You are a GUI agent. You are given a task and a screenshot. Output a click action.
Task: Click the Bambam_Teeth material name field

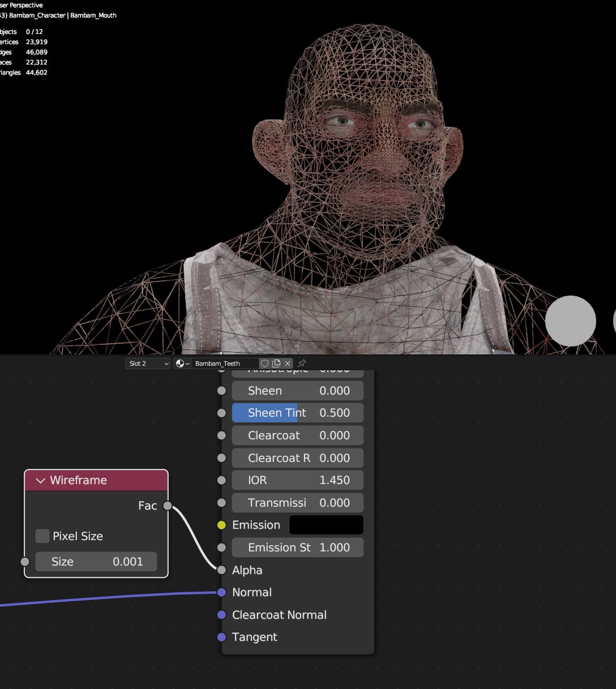pyautogui.click(x=225, y=363)
